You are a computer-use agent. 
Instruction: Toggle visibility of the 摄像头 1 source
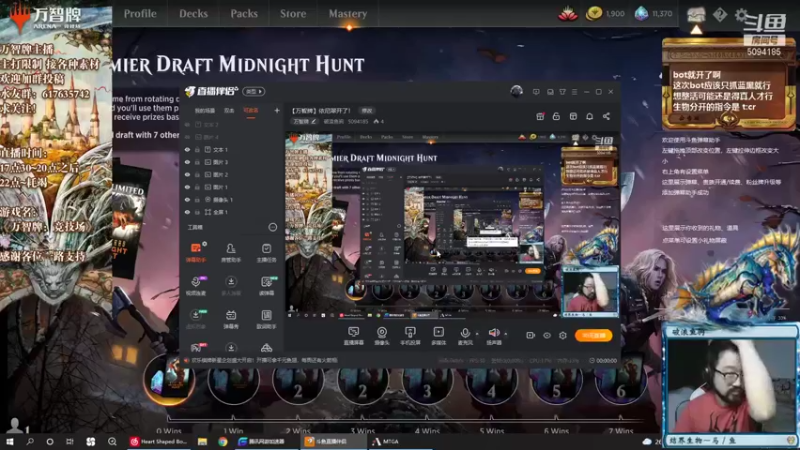(187, 199)
